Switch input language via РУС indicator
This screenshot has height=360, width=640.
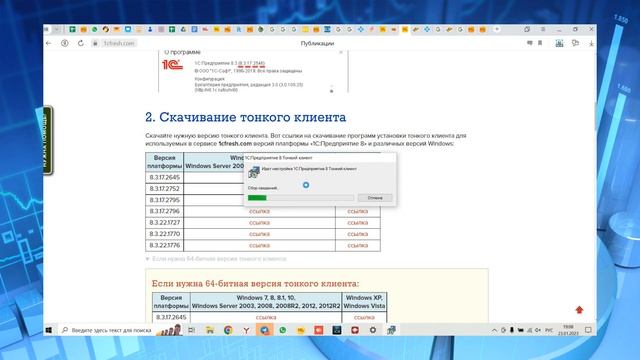tap(549, 330)
